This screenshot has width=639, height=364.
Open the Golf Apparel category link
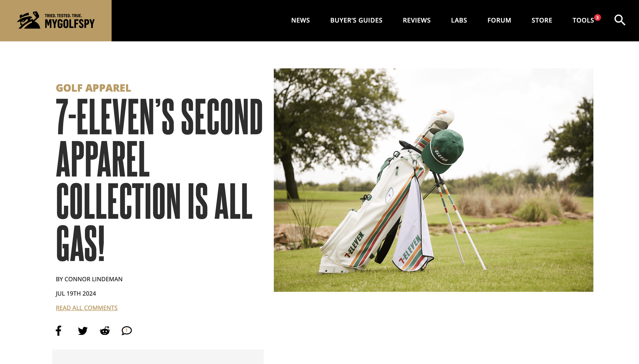(x=93, y=88)
